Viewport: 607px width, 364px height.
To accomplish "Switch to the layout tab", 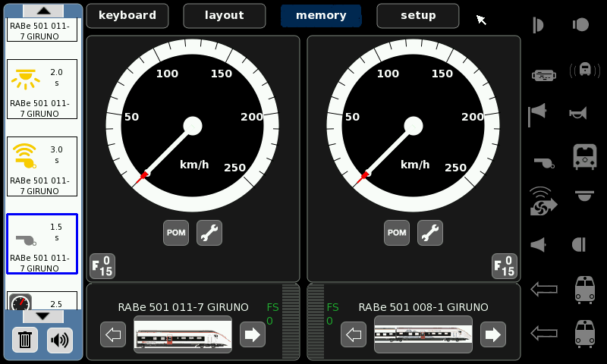I will click(225, 15).
